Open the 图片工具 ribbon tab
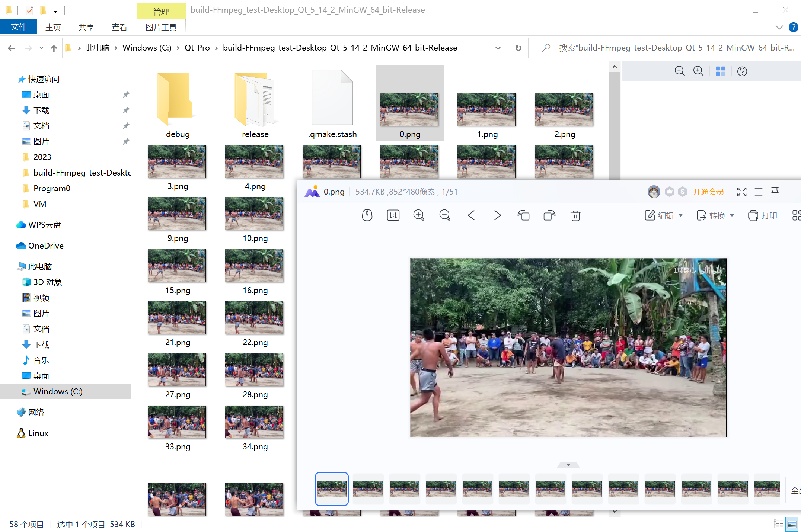801x532 pixels. pos(161,27)
